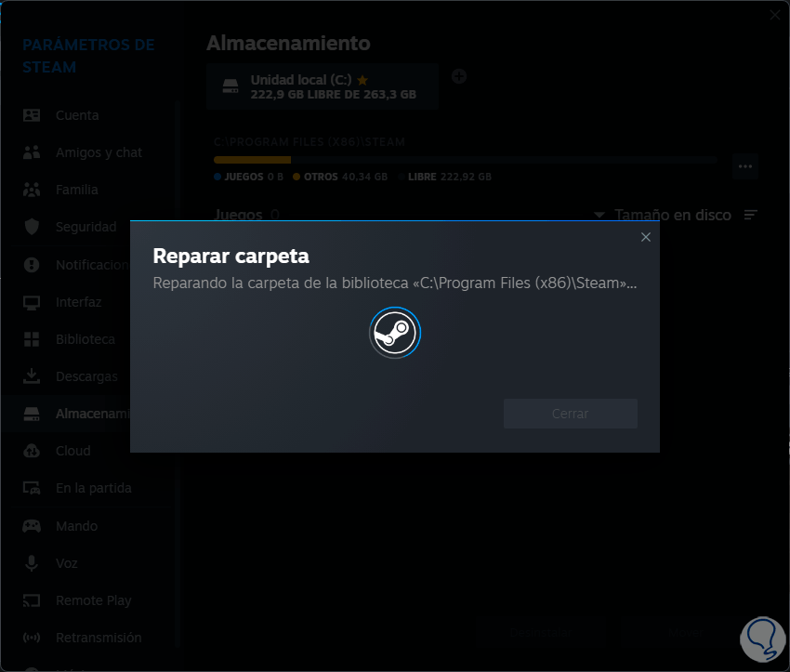Select the Amigos y chat icon

point(32,152)
